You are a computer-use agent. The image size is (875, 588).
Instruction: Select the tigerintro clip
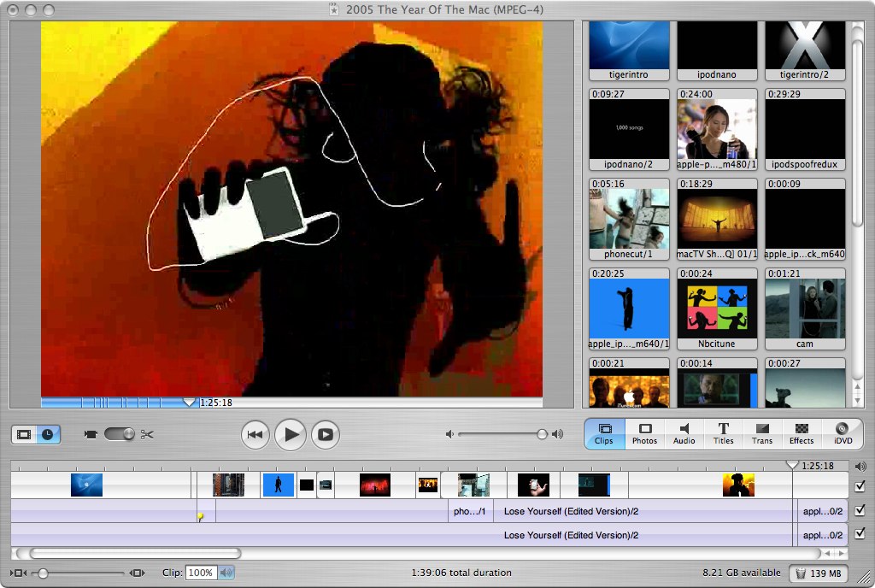coord(629,50)
